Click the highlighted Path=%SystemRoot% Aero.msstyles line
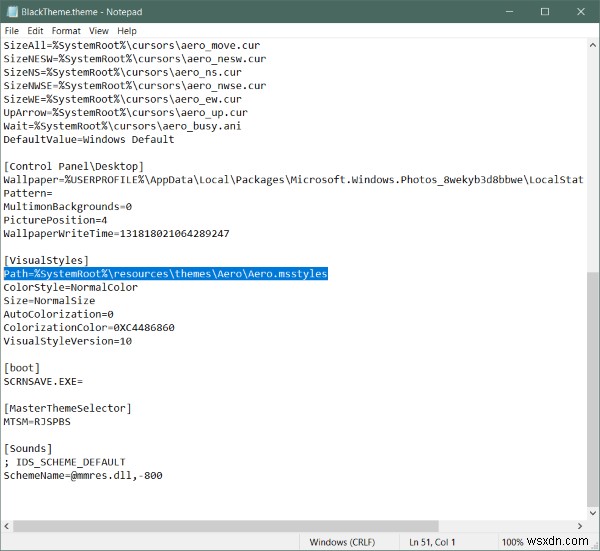Image resolution: width=600 pixels, height=551 pixels. tap(166, 274)
